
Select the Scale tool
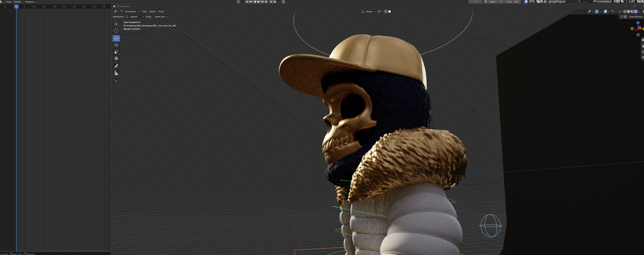[x=116, y=52]
